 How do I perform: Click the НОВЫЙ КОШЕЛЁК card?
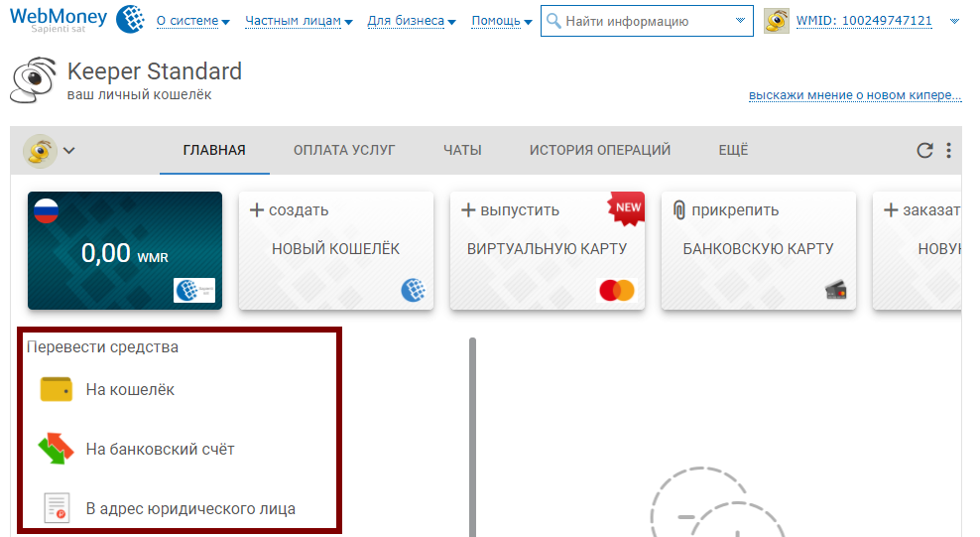coord(336,250)
